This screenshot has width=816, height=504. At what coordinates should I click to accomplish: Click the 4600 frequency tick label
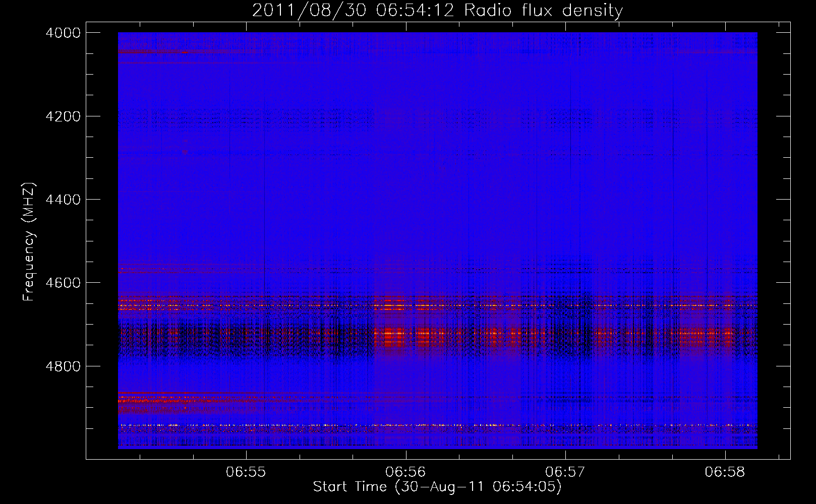coord(63,283)
